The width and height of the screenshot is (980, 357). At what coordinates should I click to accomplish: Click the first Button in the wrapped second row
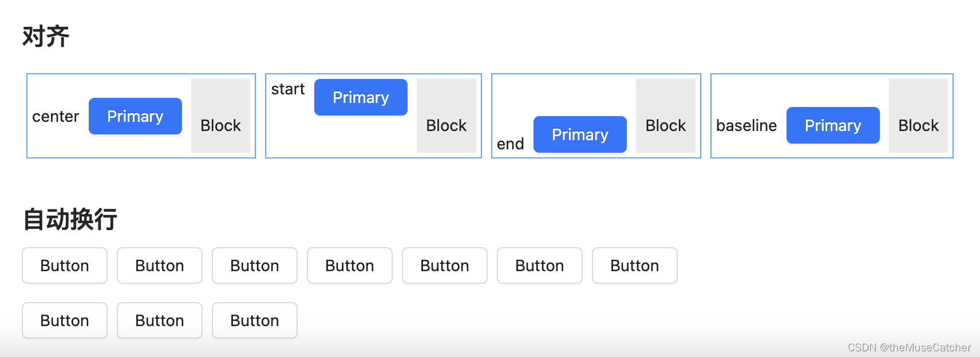click(65, 320)
